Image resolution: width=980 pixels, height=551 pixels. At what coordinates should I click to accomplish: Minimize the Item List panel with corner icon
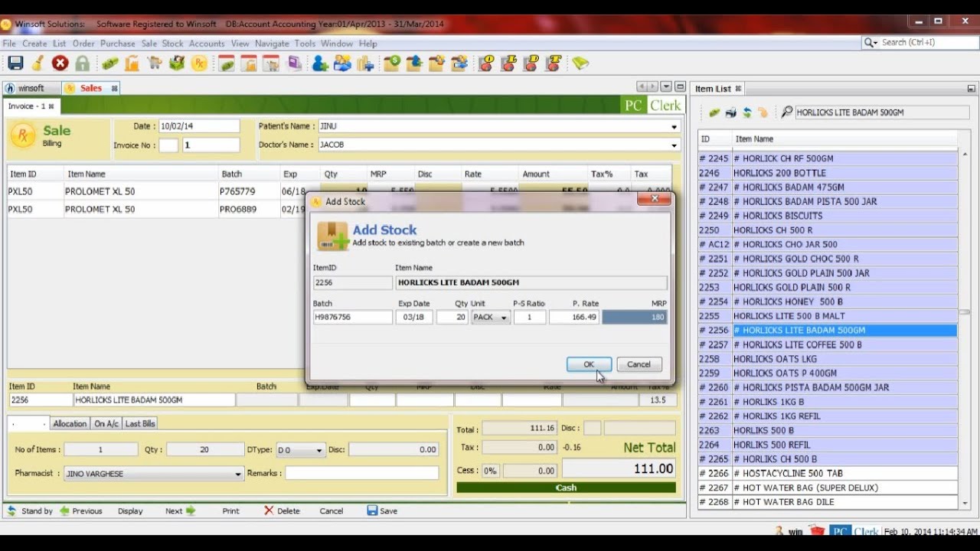pyautogui.click(x=971, y=89)
